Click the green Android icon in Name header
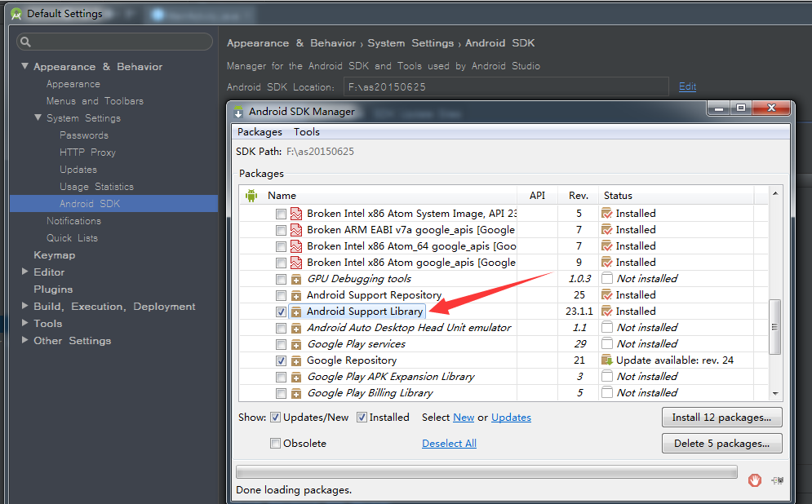 pyautogui.click(x=251, y=196)
